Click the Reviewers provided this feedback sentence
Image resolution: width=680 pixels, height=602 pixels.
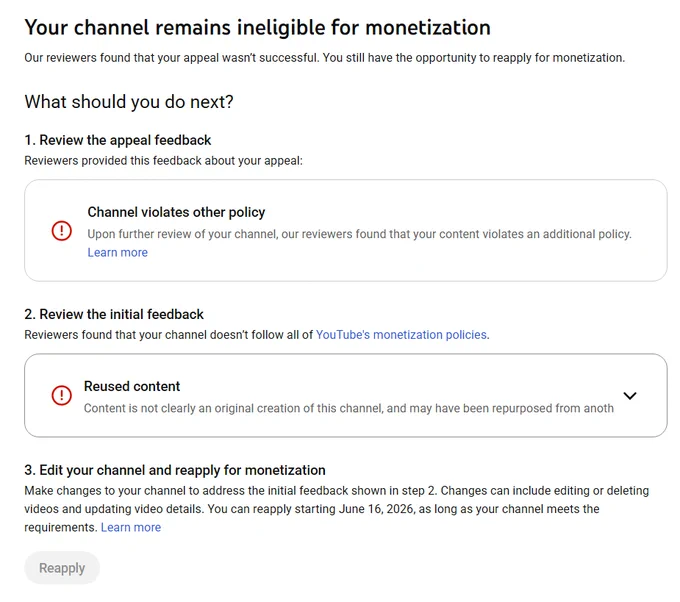pos(163,161)
